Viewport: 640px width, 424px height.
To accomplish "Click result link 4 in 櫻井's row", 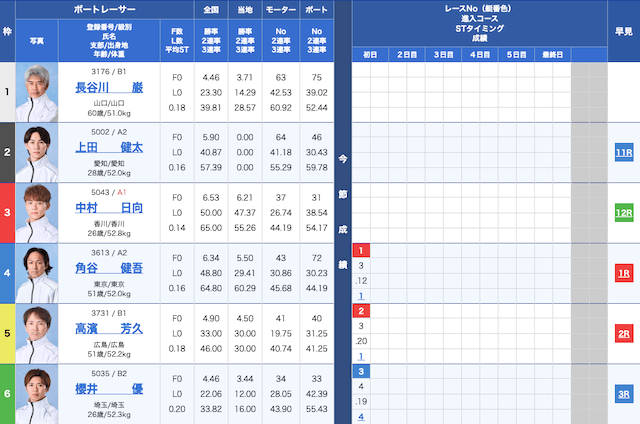I will 361,416.
